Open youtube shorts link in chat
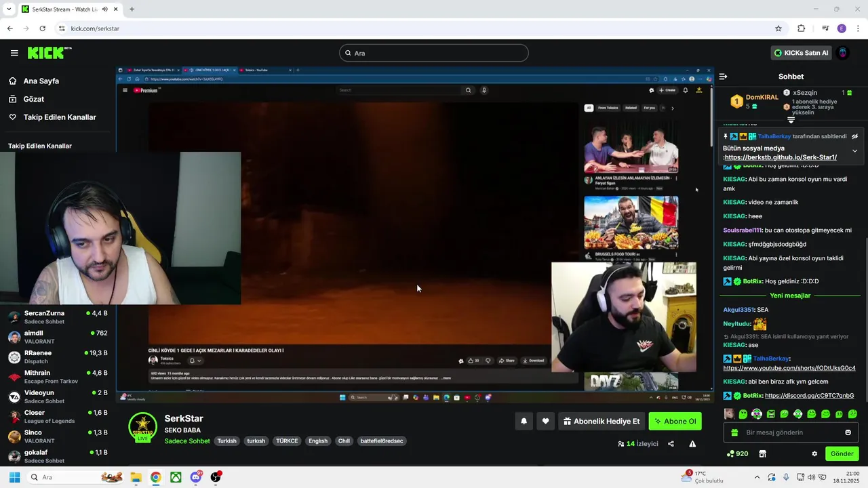This screenshot has width=868, height=488. coord(789,368)
